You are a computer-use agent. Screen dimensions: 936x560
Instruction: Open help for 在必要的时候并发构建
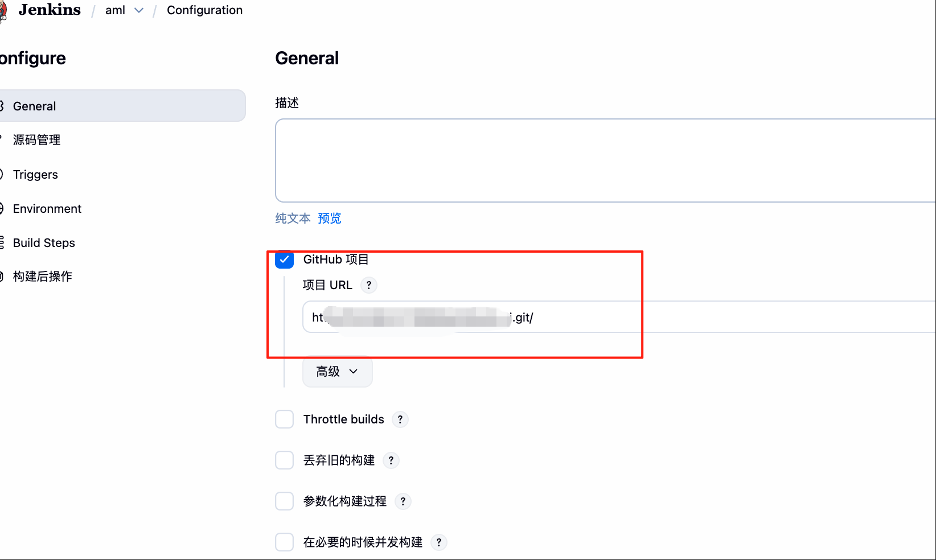pos(439,542)
